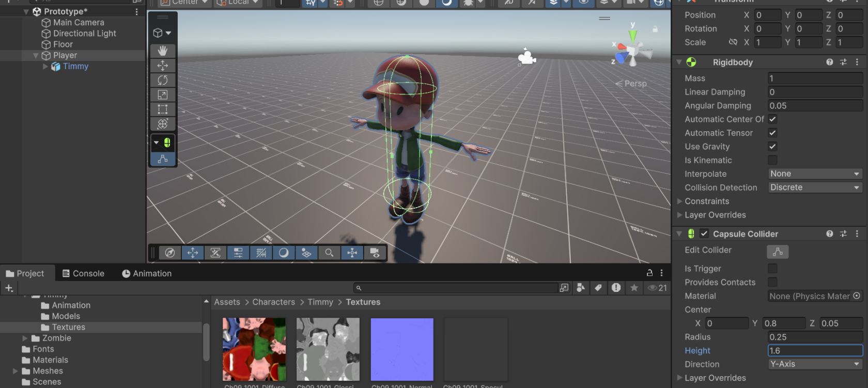
Task: Open Capsule Collider help icon
Action: click(830, 234)
